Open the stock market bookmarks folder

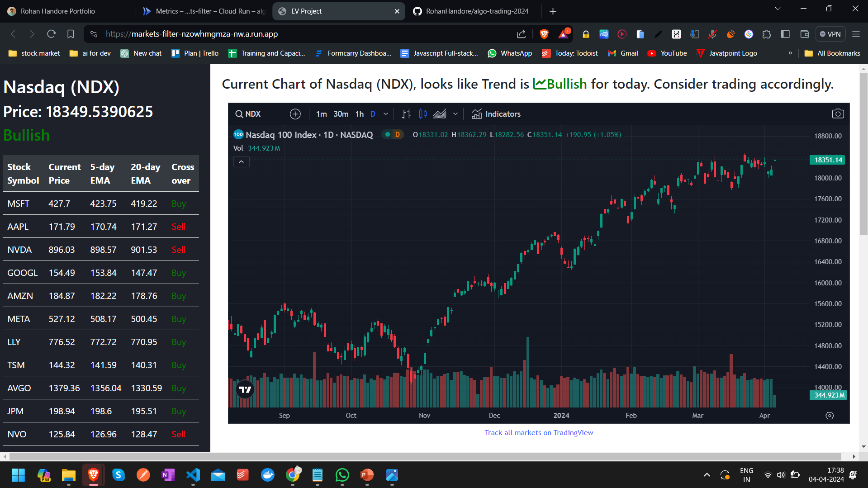[x=34, y=53]
